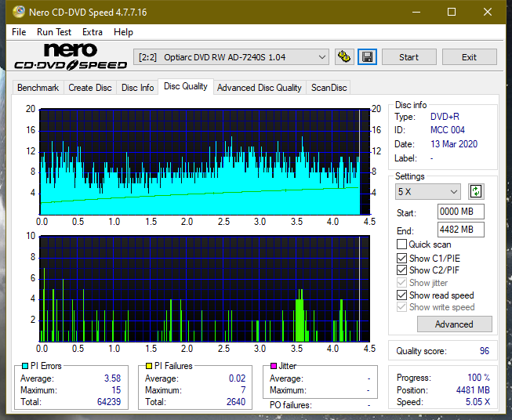Click the Nero app icon in title bar
The width and height of the screenshot is (512, 420).
pos(19,12)
